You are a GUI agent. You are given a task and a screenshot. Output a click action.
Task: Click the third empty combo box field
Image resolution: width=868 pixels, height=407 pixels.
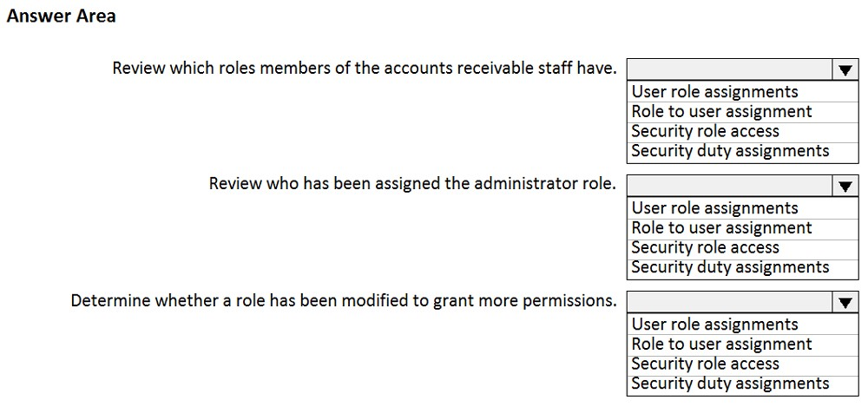(730, 302)
